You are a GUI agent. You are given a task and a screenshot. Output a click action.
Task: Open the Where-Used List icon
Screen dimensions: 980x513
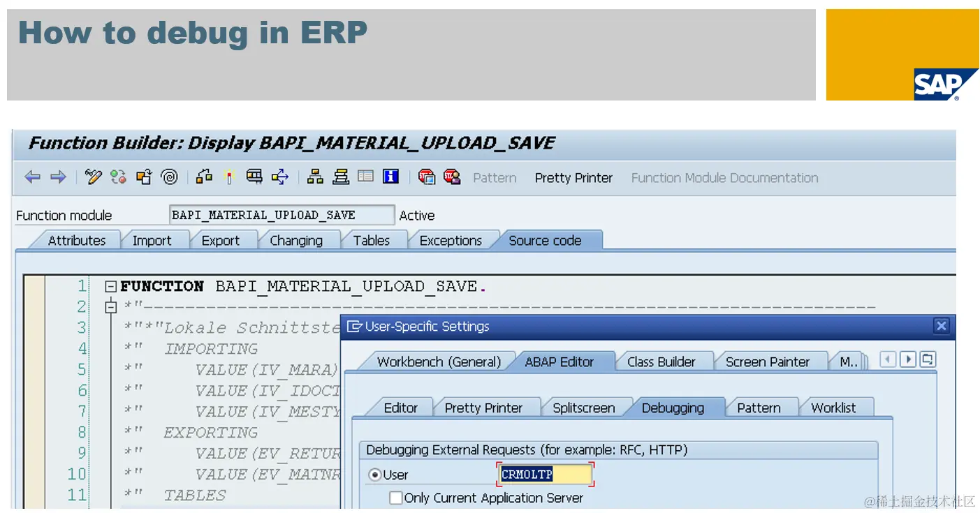280,177
